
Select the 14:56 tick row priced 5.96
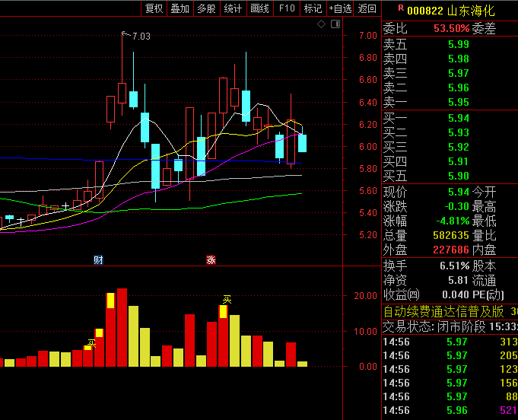tap(450, 410)
